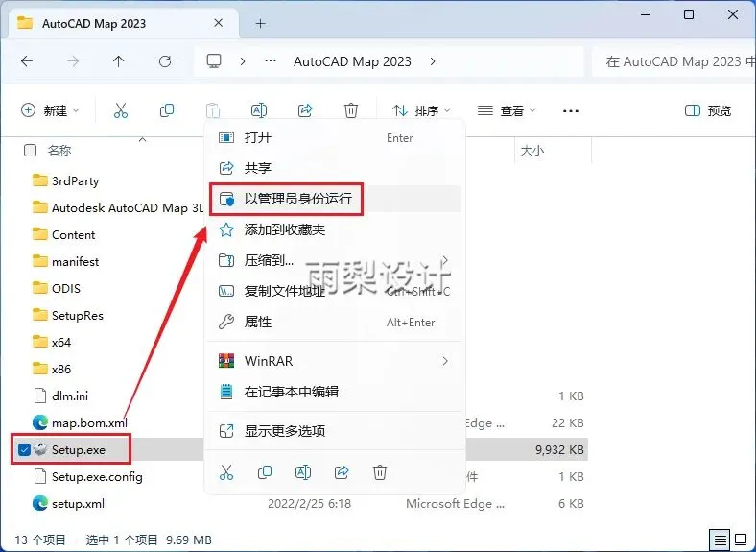Switch to large icons view in status bar

[x=741, y=540]
